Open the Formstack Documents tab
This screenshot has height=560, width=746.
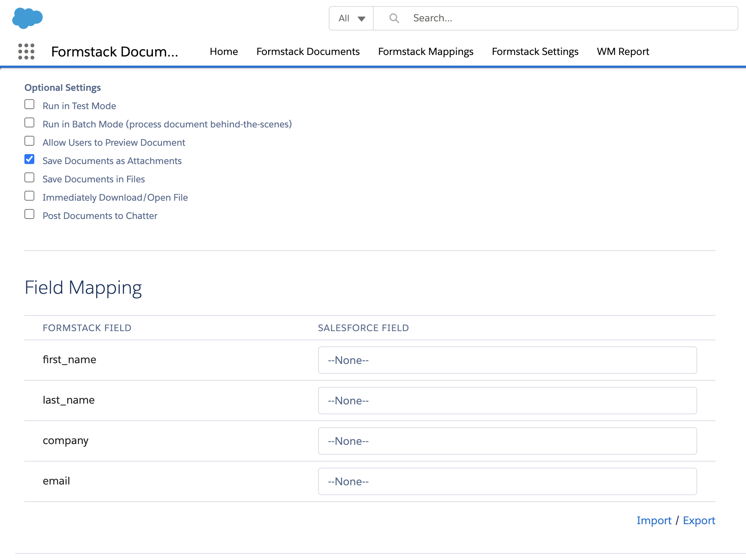[308, 51]
